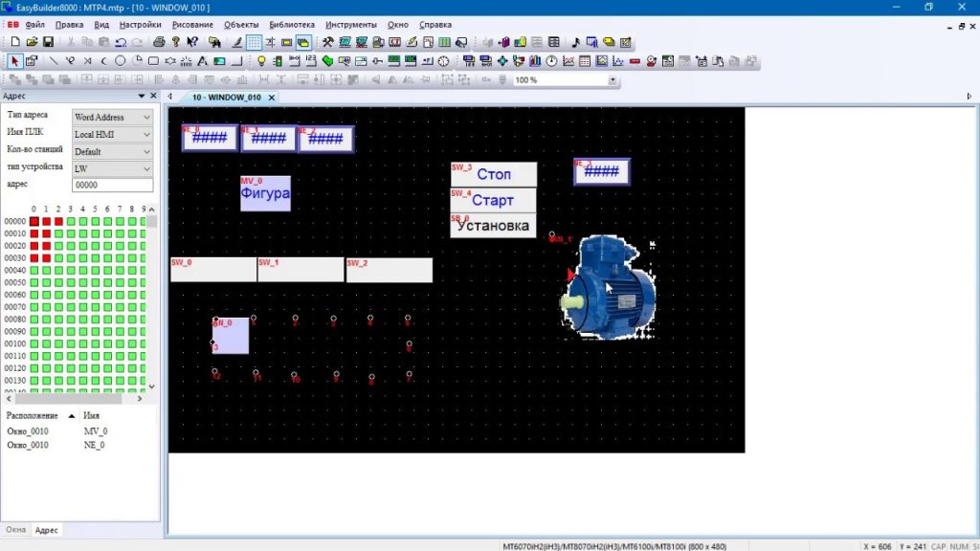The width and height of the screenshot is (980, 551).
Task: Open the Объекты menu
Action: coord(241,25)
